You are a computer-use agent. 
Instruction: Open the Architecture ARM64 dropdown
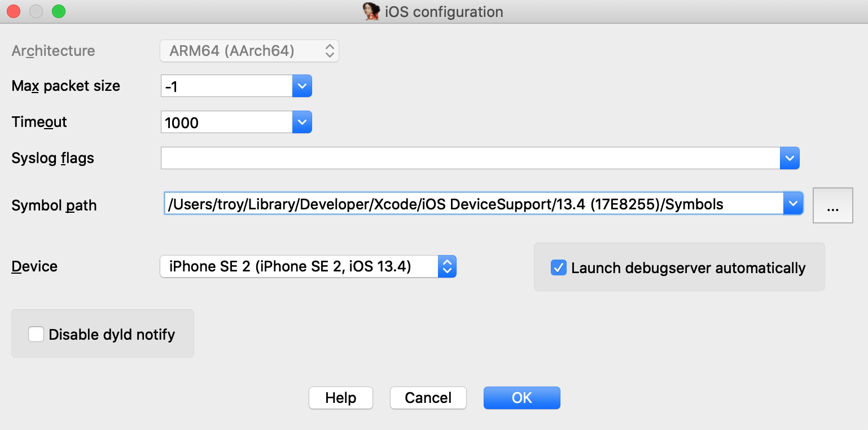pyautogui.click(x=249, y=51)
